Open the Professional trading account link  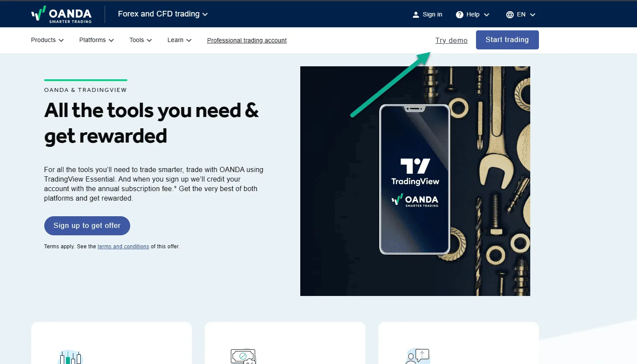(x=247, y=40)
